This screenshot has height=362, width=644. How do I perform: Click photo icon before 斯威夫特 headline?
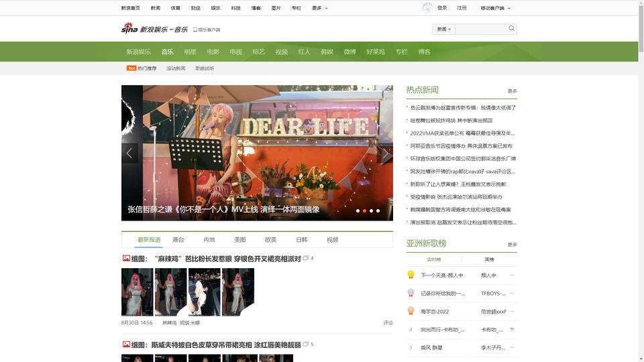pos(126,345)
